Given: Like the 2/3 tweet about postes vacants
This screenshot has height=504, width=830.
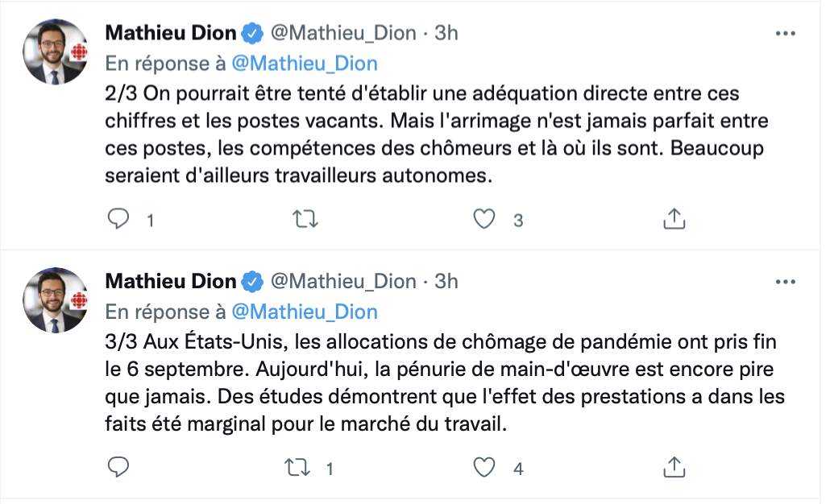Looking at the screenshot, I should [x=483, y=219].
